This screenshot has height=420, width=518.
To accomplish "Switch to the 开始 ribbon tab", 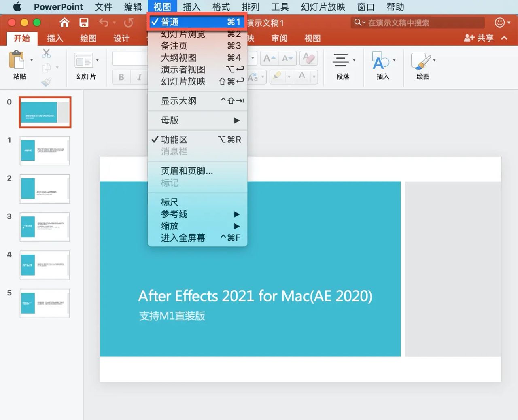I will tap(22, 38).
